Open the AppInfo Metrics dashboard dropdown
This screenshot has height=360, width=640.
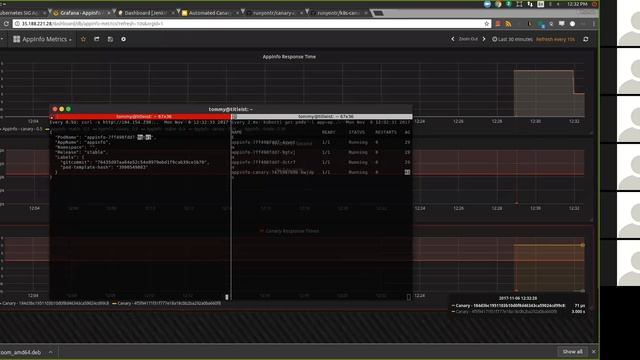(42, 39)
